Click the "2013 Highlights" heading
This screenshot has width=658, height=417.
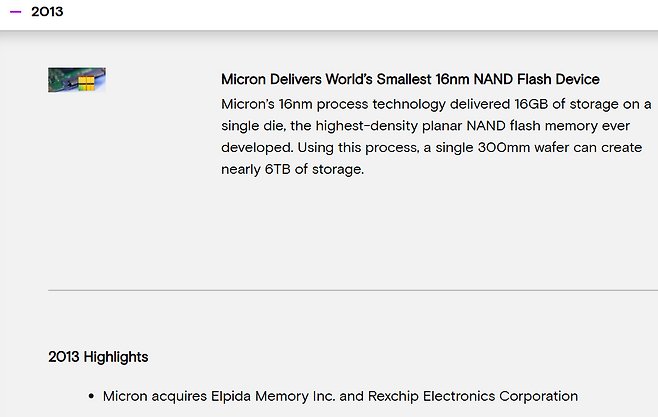point(98,357)
